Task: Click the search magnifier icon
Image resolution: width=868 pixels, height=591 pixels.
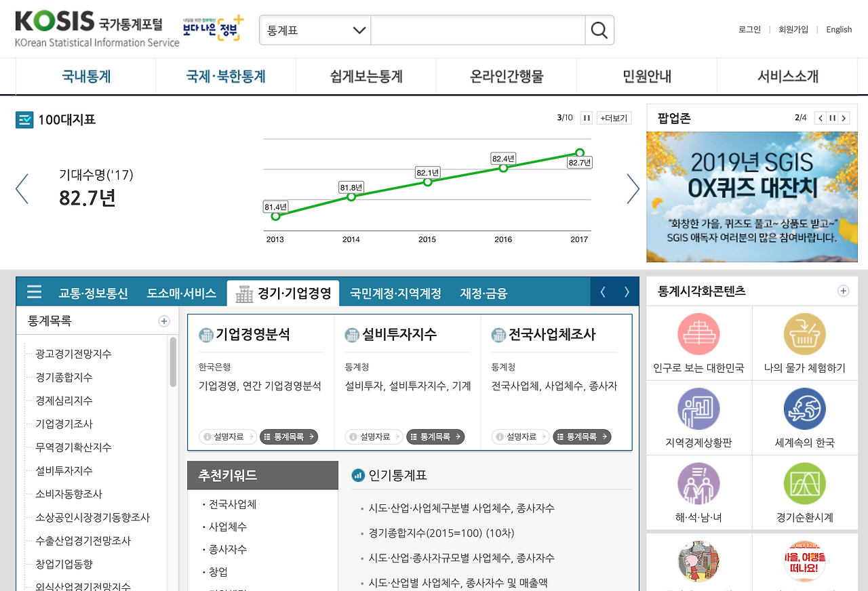Action: [x=599, y=30]
